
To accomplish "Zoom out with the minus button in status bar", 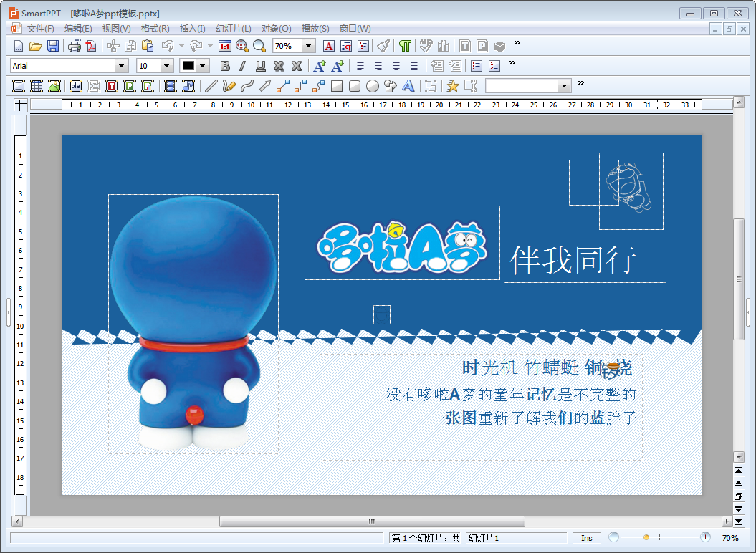I will tap(614, 537).
